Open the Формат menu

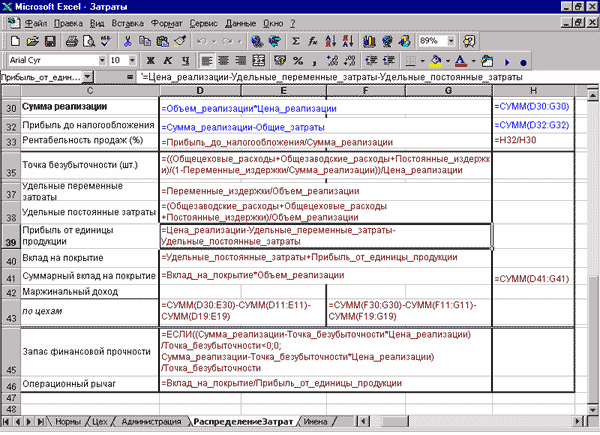tap(166, 24)
